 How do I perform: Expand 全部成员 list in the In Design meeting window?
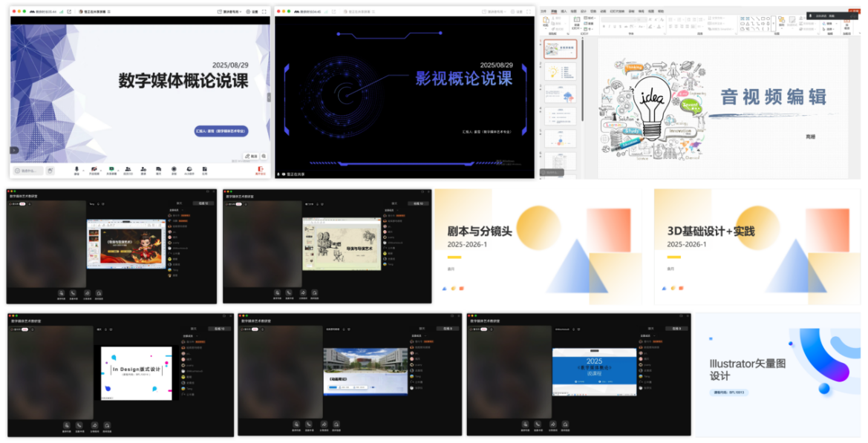[x=188, y=335]
